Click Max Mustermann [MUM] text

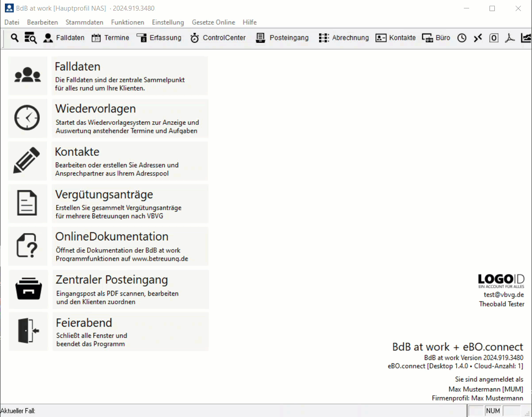(x=486, y=389)
